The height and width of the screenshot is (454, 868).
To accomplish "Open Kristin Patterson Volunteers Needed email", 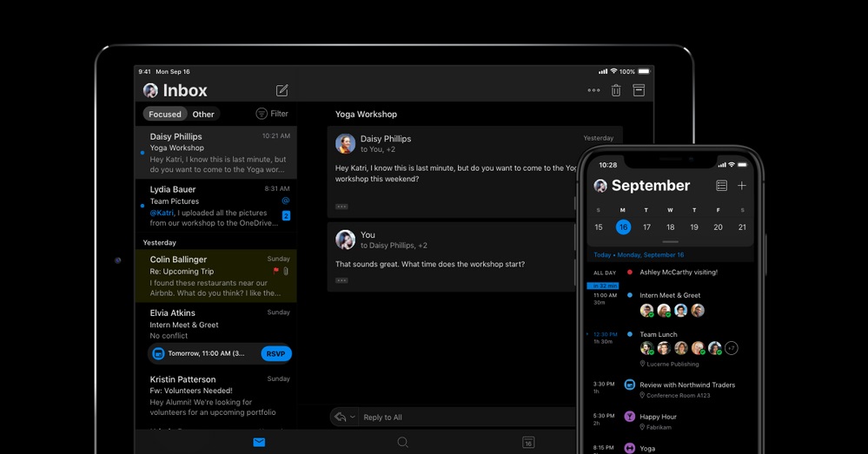I will [x=215, y=395].
